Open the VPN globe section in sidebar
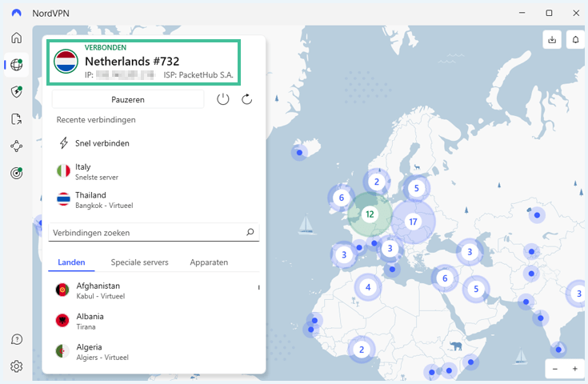Screen dimensions: 588x384 [17, 65]
